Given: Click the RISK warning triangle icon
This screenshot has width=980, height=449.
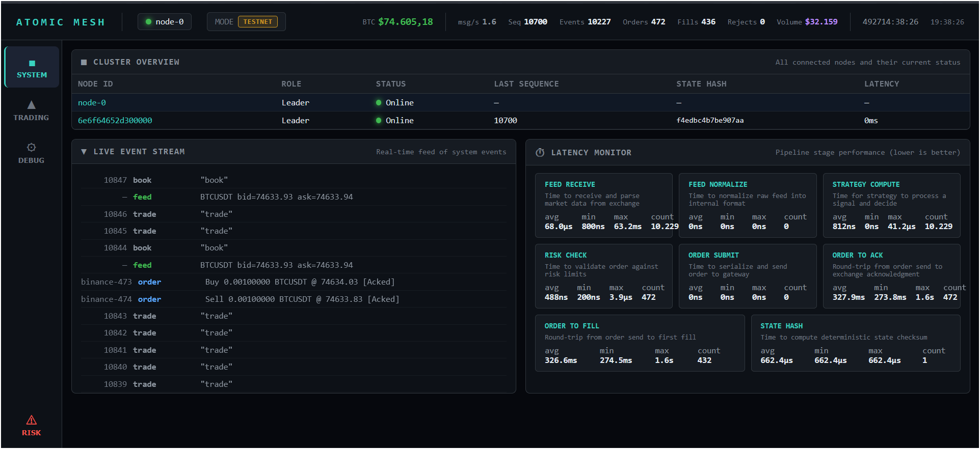Looking at the screenshot, I should click(x=32, y=420).
